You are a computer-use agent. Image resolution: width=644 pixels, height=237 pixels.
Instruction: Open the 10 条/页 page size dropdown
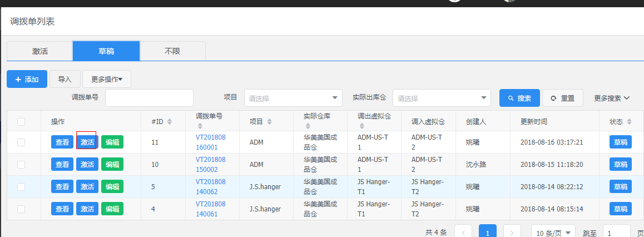[x=553, y=232]
